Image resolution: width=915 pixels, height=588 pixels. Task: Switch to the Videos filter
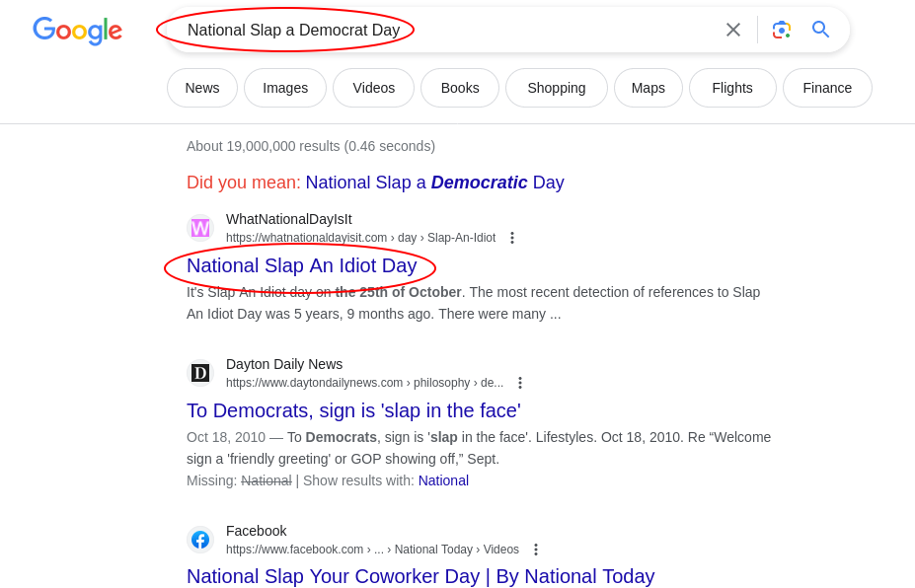pyautogui.click(x=373, y=88)
